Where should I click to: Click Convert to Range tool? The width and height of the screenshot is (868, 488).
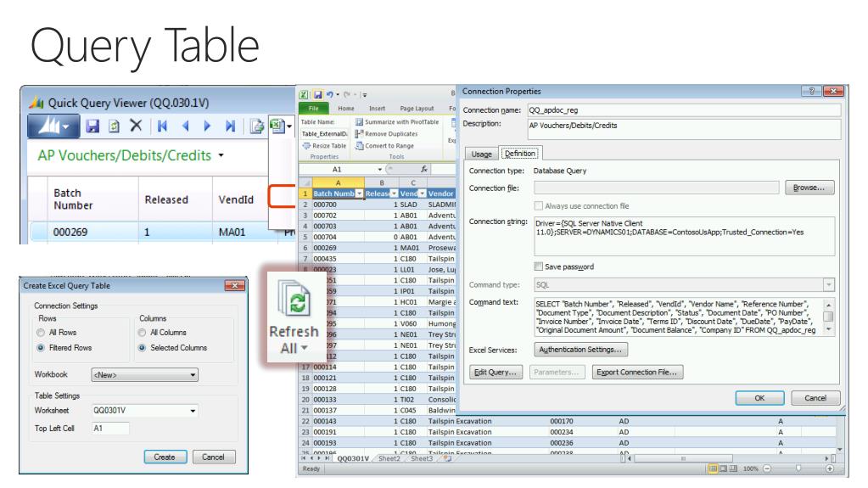(384, 146)
